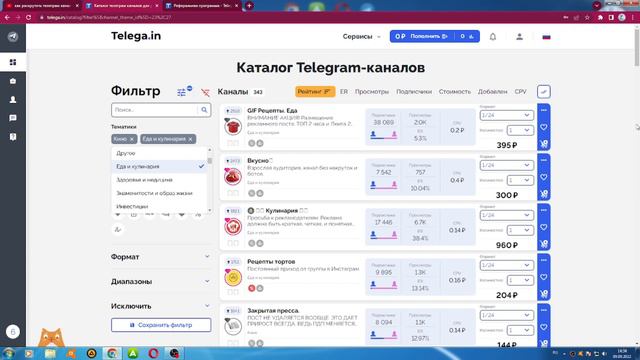
Task: Click the topic list scrollbar thumb
Action: (x=210, y=160)
